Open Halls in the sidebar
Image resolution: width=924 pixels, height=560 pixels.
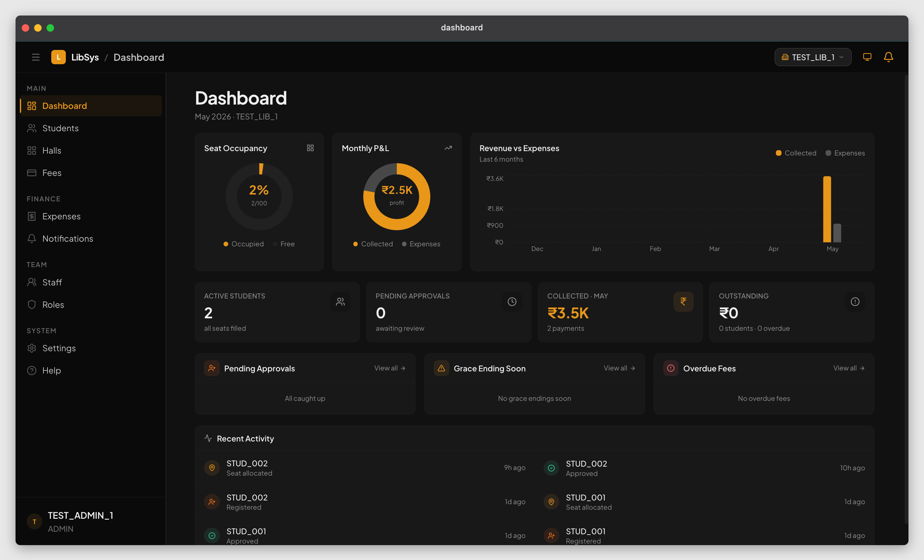coord(91,150)
